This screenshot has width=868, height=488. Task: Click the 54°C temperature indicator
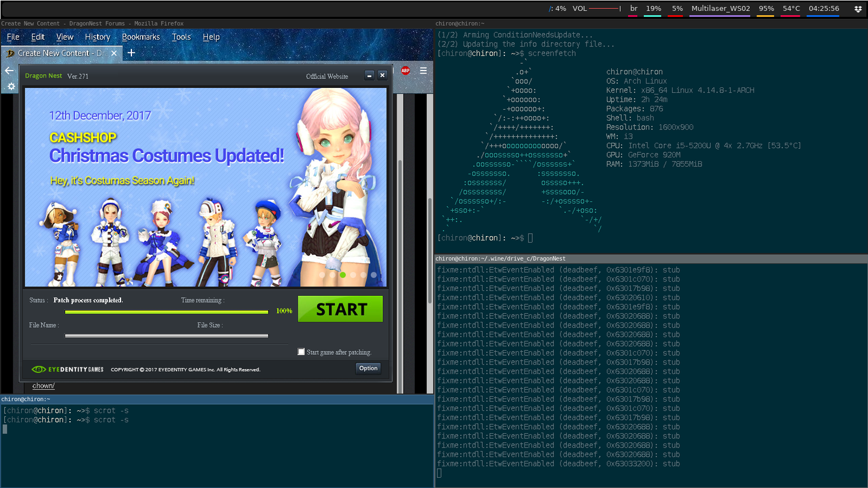pyautogui.click(x=791, y=9)
